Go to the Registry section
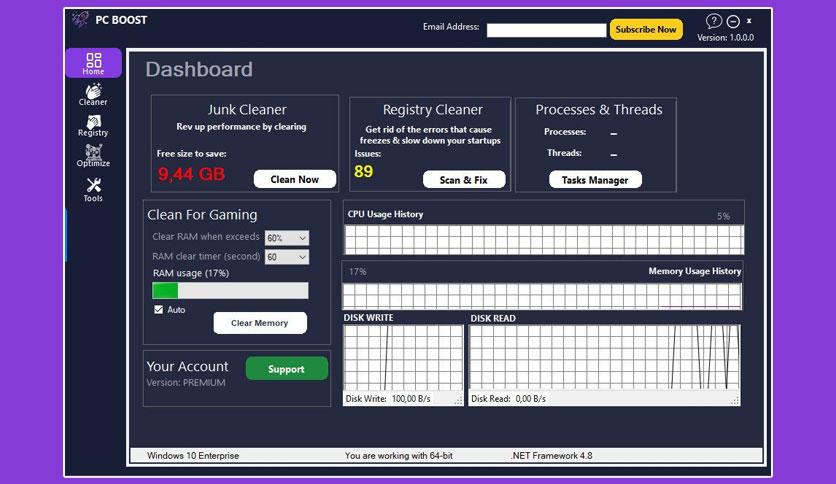This screenshot has height=484, width=836. (93, 126)
